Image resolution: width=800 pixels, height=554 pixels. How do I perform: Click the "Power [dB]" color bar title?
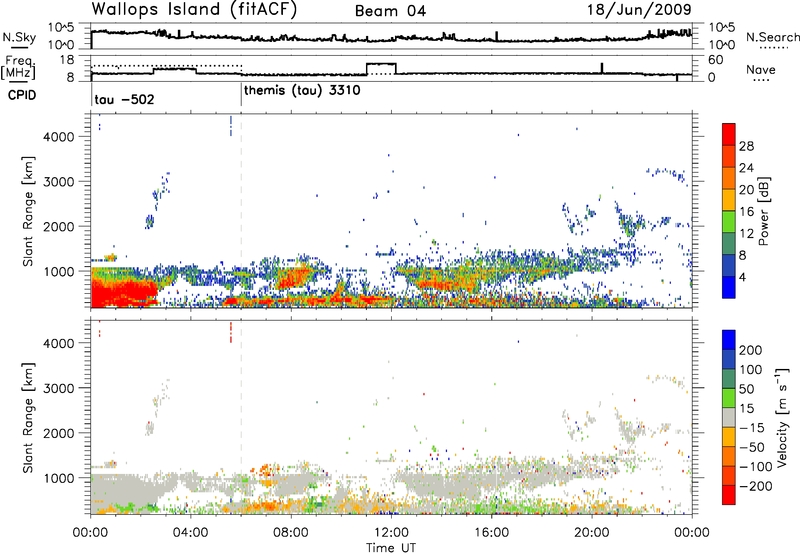click(x=763, y=211)
